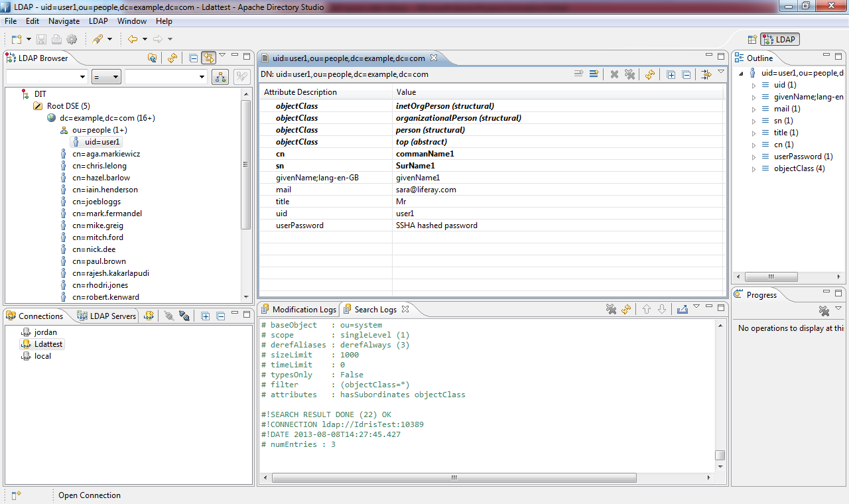Screen dimensions: 849x504
Task: Select the cn=chris.lelong entry
Action: (x=99, y=166)
